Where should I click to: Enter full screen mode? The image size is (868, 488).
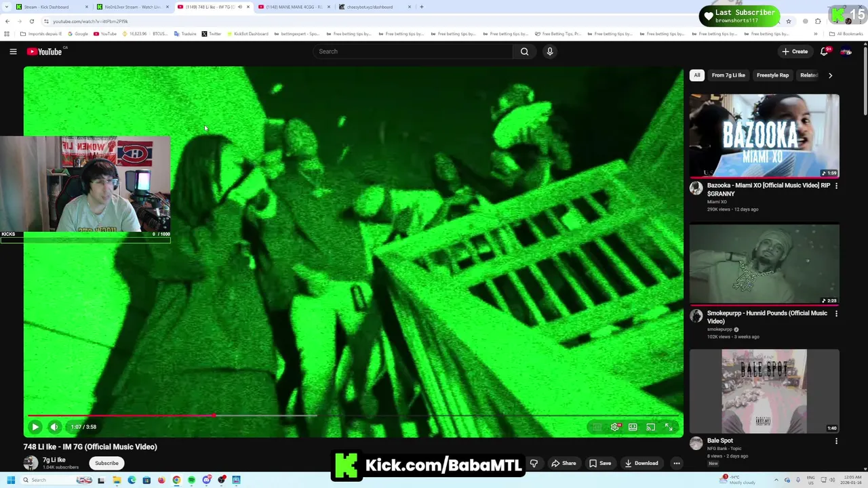[x=669, y=427]
